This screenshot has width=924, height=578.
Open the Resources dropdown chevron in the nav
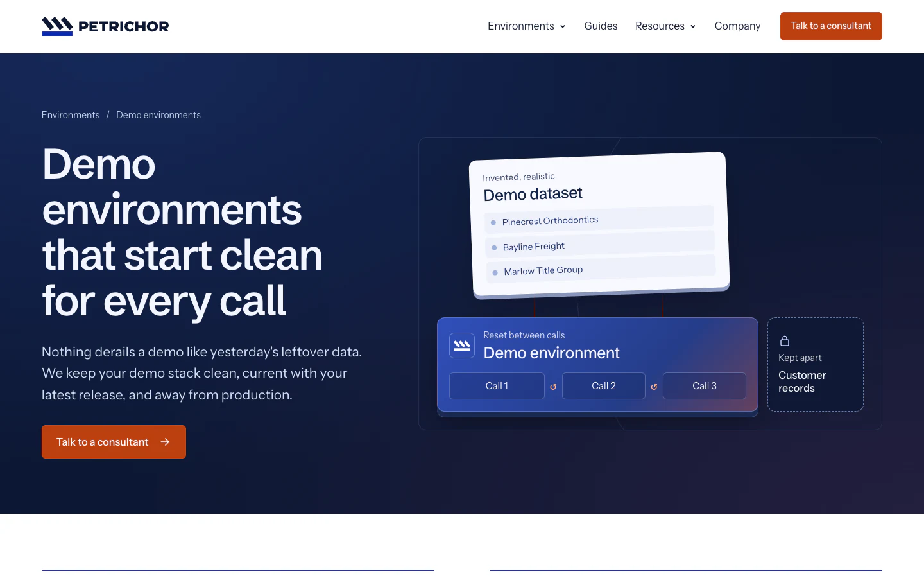tap(693, 26)
